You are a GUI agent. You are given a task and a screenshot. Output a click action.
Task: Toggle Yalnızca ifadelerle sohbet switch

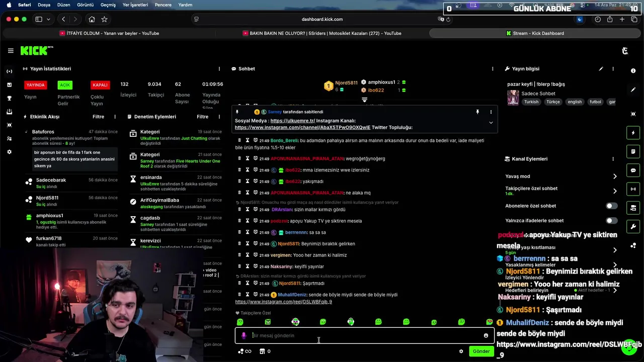click(x=611, y=220)
